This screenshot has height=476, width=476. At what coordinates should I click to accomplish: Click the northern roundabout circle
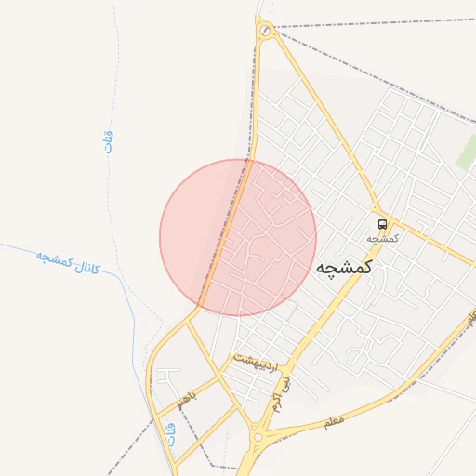pyautogui.click(x=265, y=31)
